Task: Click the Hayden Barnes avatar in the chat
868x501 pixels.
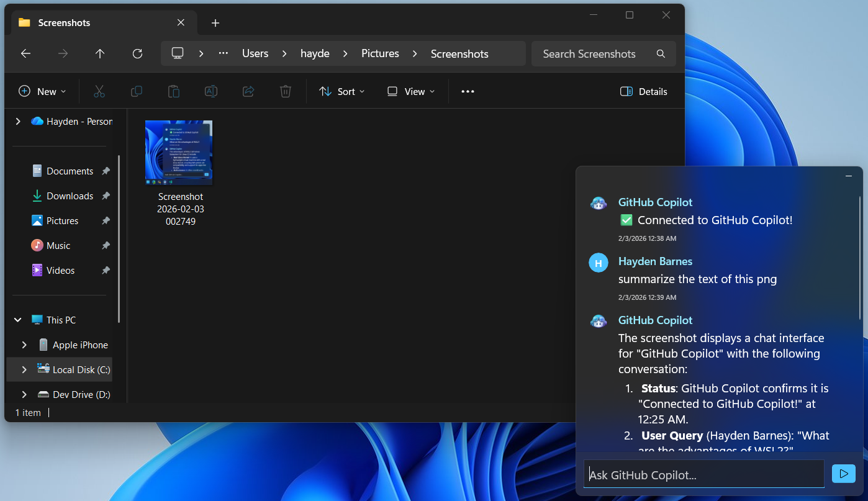Action: tap(598, 262)
